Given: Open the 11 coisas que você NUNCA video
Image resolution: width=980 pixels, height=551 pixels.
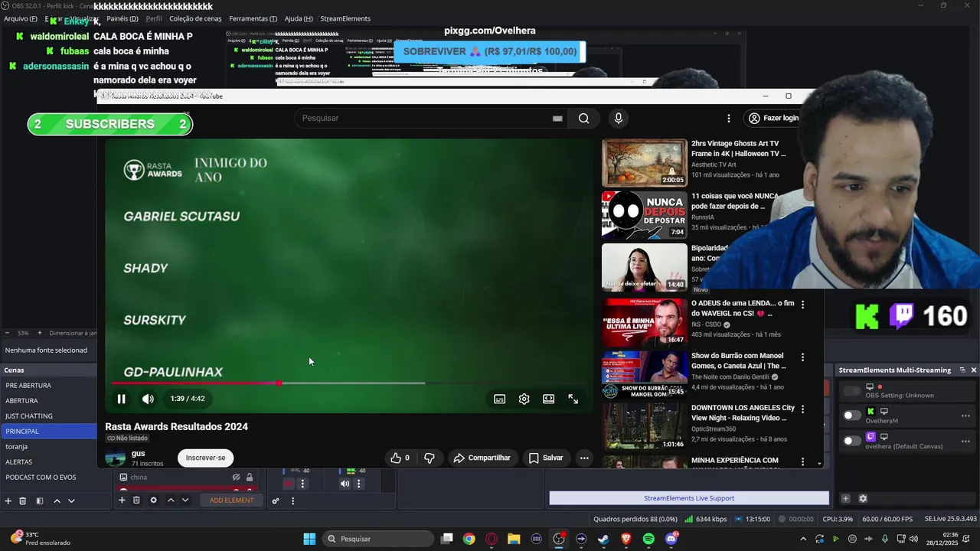Looking at the screenshot, I should click(645, 215).
